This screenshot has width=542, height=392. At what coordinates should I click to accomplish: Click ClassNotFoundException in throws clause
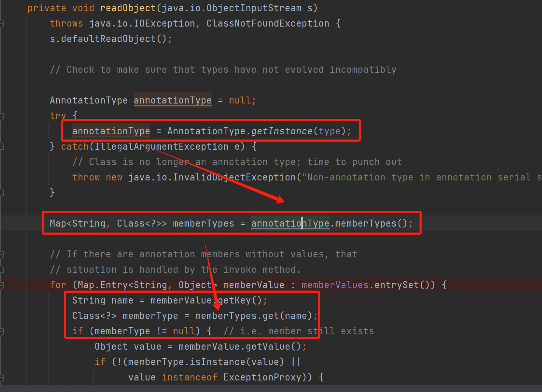pos(268,23)
